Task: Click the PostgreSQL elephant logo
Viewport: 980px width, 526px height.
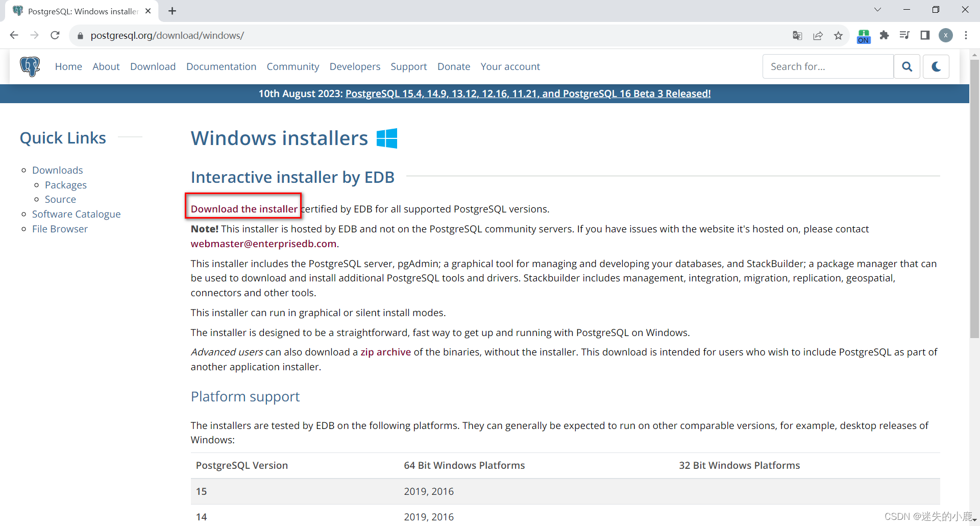Action: coord(30,66)
